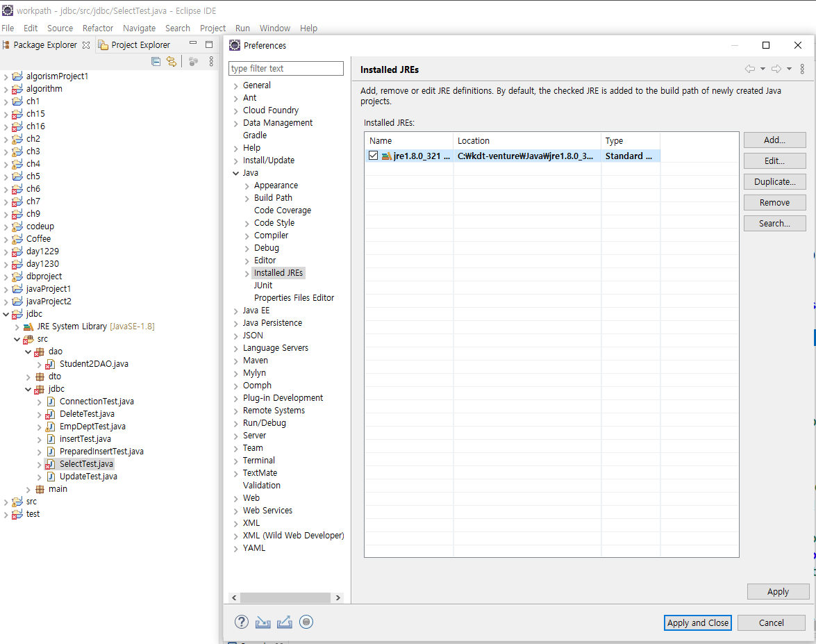Viewport: 816px width, 644px height.
Task: Click the Add... button
Action: [x=774, y=140]
